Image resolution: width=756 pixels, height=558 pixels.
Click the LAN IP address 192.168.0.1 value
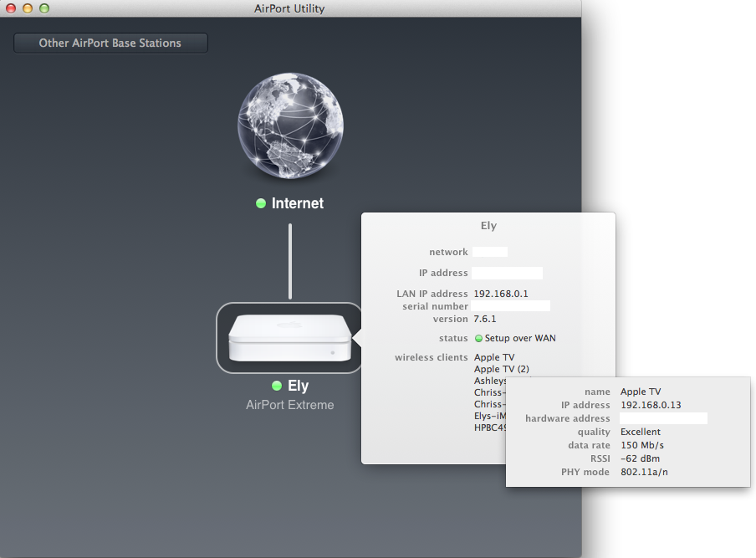501,294
